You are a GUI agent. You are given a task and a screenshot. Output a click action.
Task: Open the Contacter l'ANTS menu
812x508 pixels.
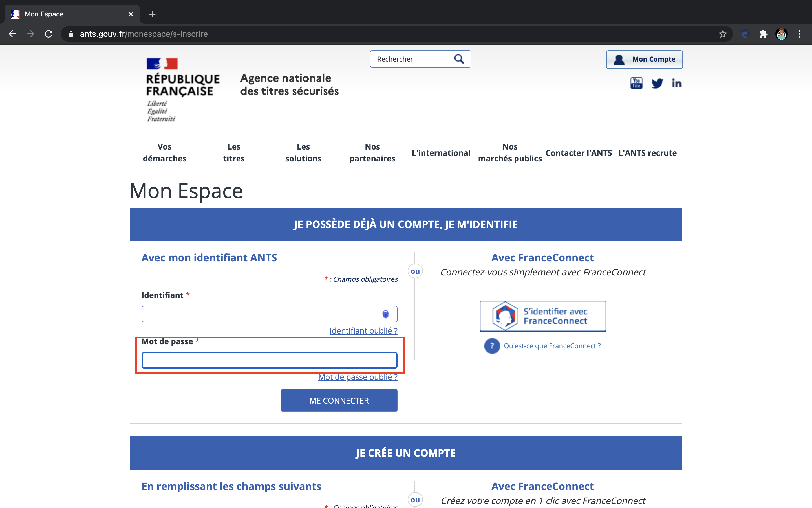coord(579,153)
